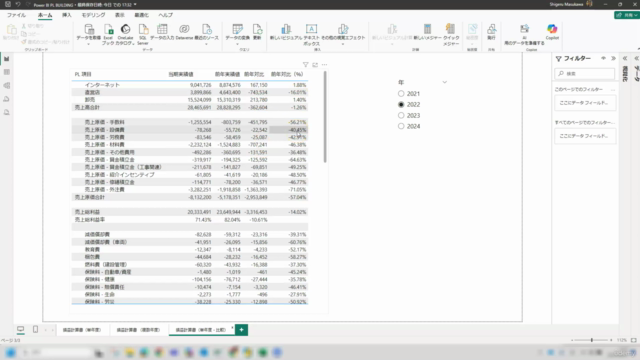Viewport: 640px width, 360px height.
Task: Collapse the フィルター pane with double chevron
Action: coord(613,58)
